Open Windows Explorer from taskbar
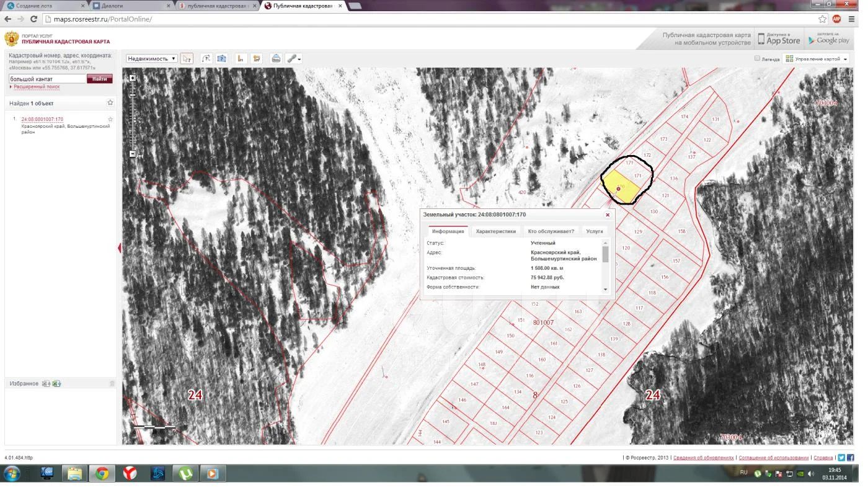Image resolution: width=868 pixels, height=493 pixels. 74,474
